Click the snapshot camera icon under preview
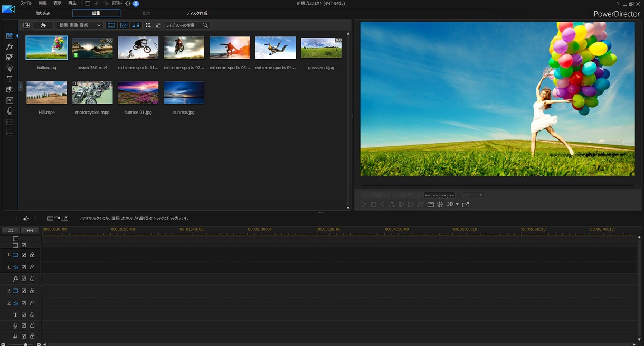644x346 pixels. click(x=421, y=204)
